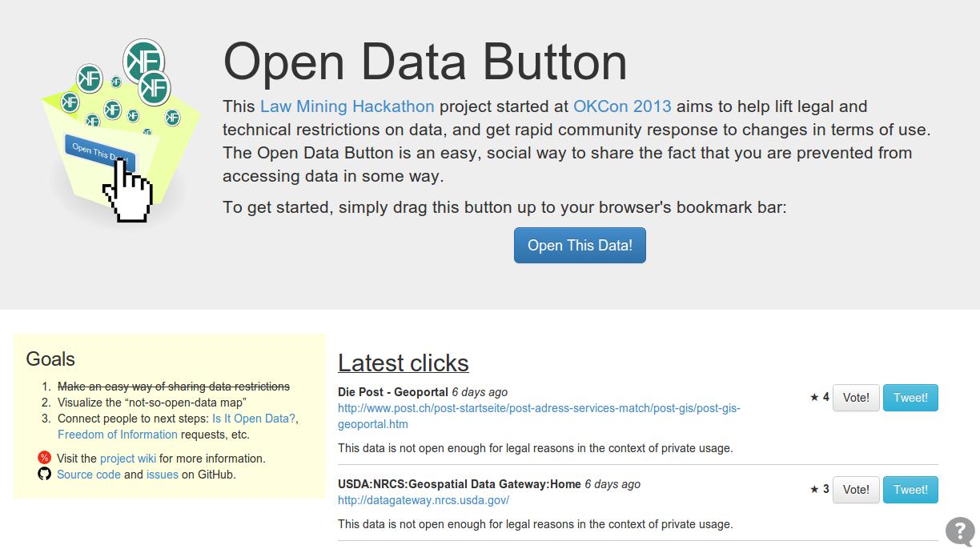980x549 pixels.
Task: Follow the OKCon 2013 link
Action: (622, 106)
